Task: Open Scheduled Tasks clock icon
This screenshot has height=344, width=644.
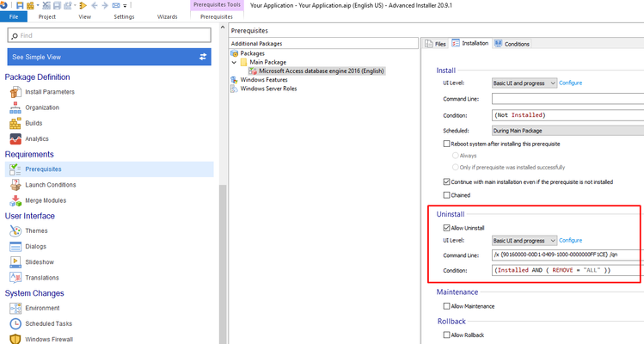Action: 15,324
